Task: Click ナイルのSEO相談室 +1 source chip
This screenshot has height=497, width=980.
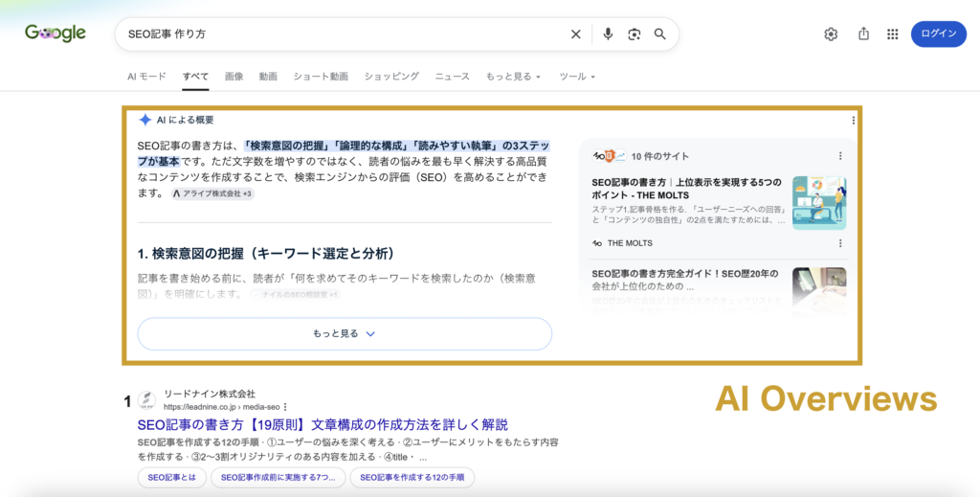Action: [x=296, y=294]
